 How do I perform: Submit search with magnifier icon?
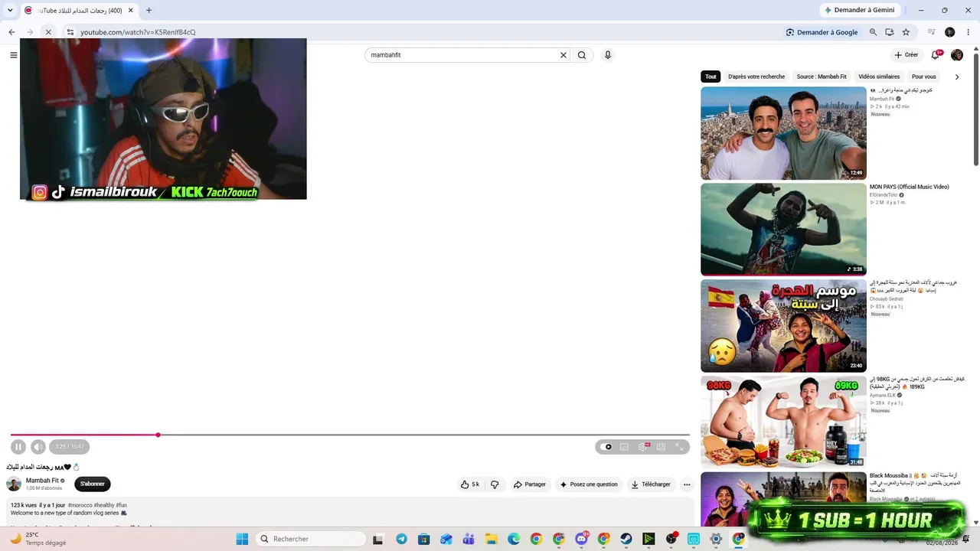[x=582, y=55]
